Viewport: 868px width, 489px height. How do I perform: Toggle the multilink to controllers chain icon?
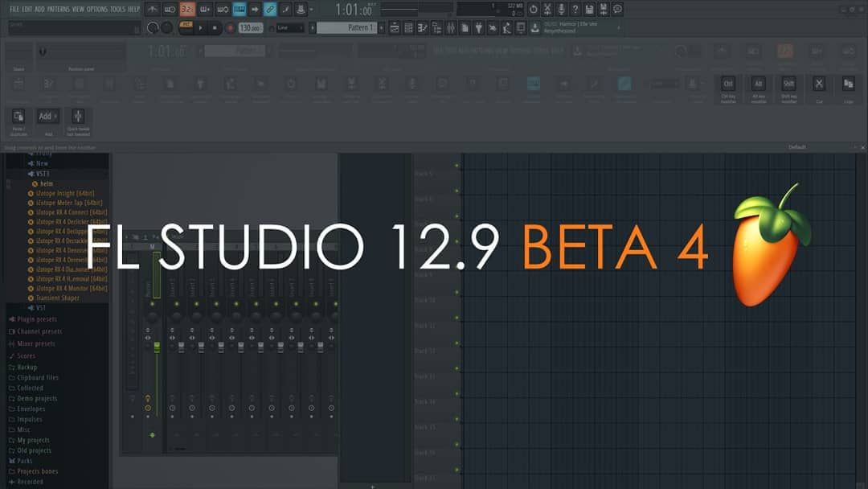coord(270,10)
